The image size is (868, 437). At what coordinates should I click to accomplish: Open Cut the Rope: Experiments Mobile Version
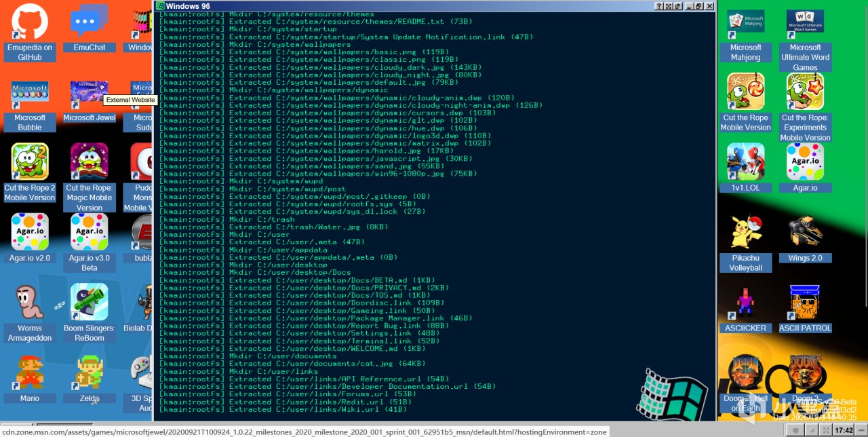coord(805,107)
